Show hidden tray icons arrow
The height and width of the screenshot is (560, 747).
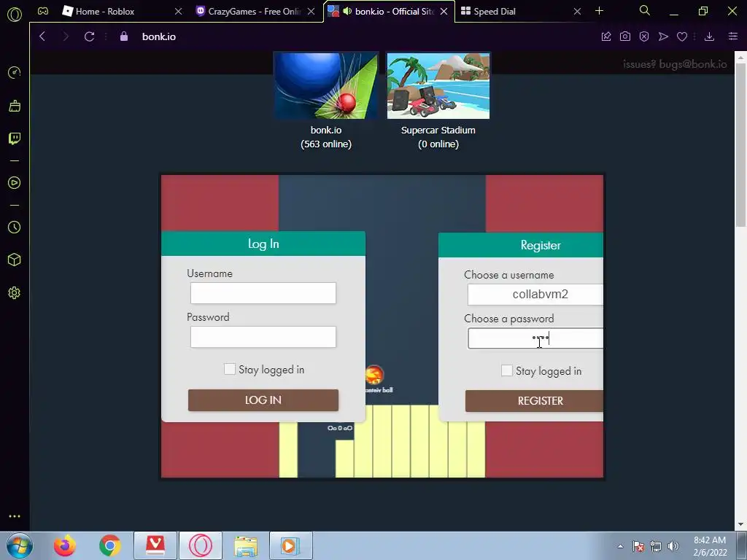pos(620,546)
